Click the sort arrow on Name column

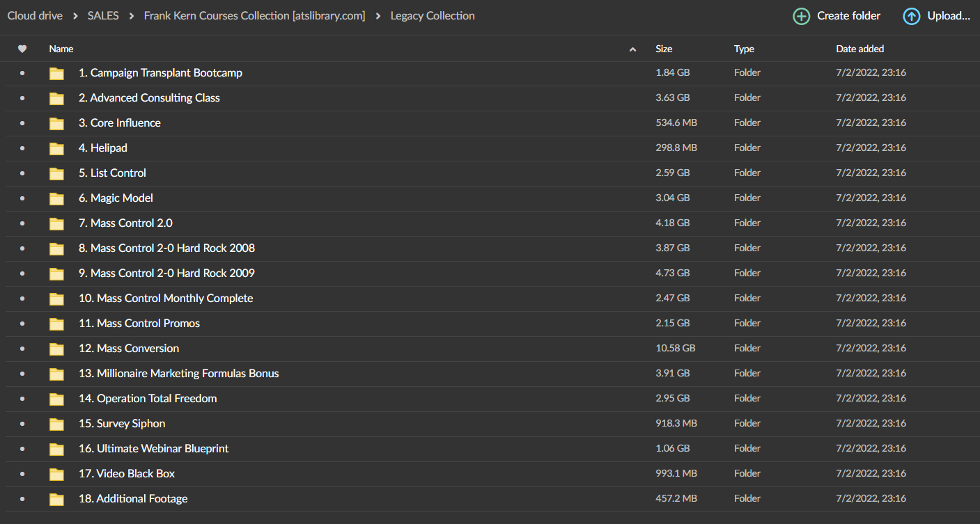tap(632, 49)
